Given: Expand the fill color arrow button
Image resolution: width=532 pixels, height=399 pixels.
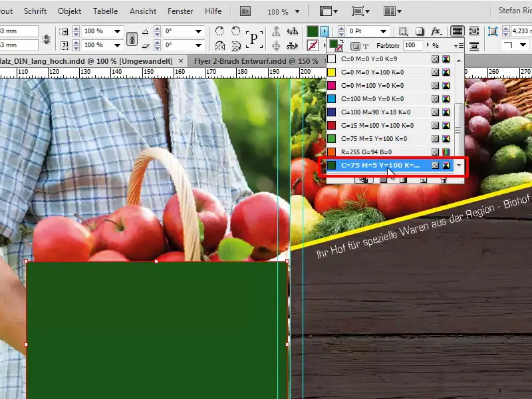Looking at the screenshot, I should click(325, 31).
